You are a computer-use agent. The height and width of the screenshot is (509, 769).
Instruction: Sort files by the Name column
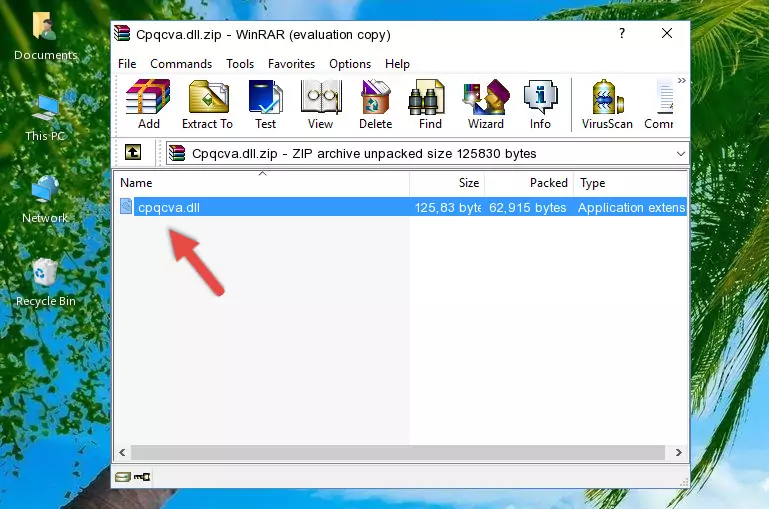pos(262,183)
